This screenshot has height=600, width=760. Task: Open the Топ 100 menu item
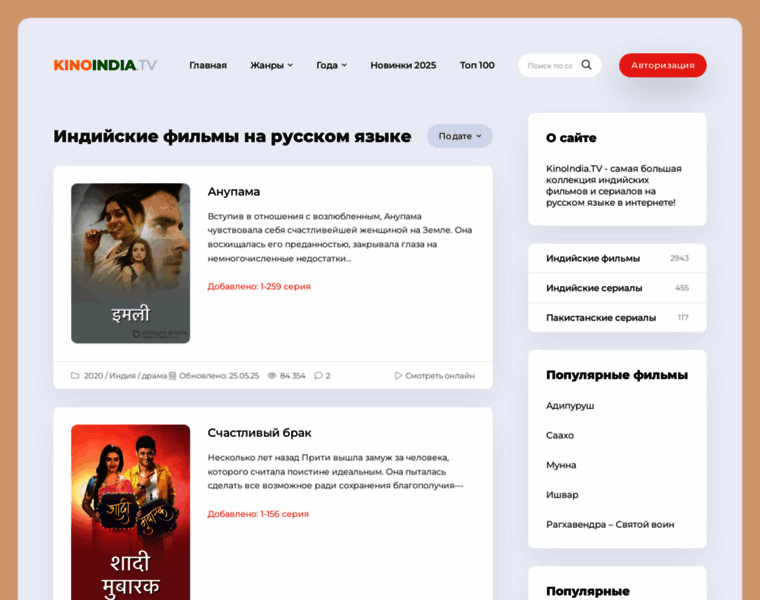[x=477, y=65]
